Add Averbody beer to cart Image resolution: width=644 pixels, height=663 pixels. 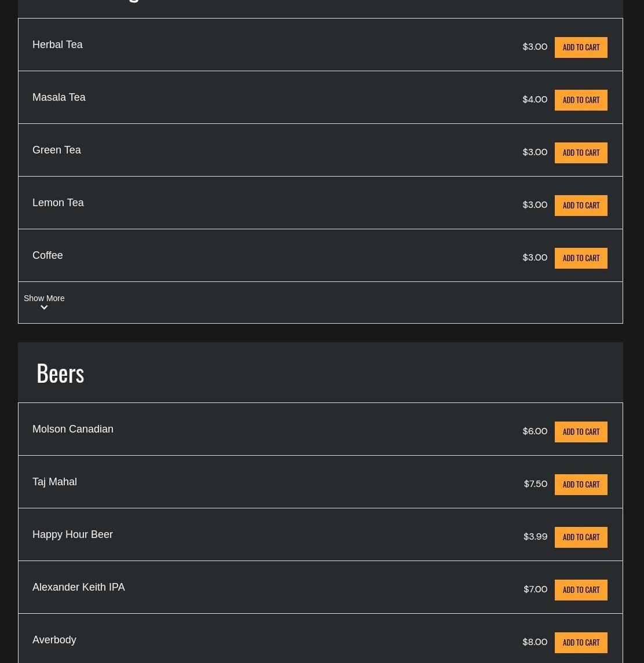pyautogui.click(x=581, y=643)
